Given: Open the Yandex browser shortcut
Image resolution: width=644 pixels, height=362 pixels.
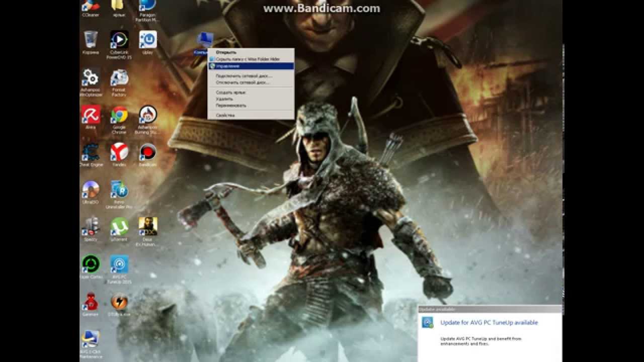Looking at the screenshot, I should click(x=119, y=154).
